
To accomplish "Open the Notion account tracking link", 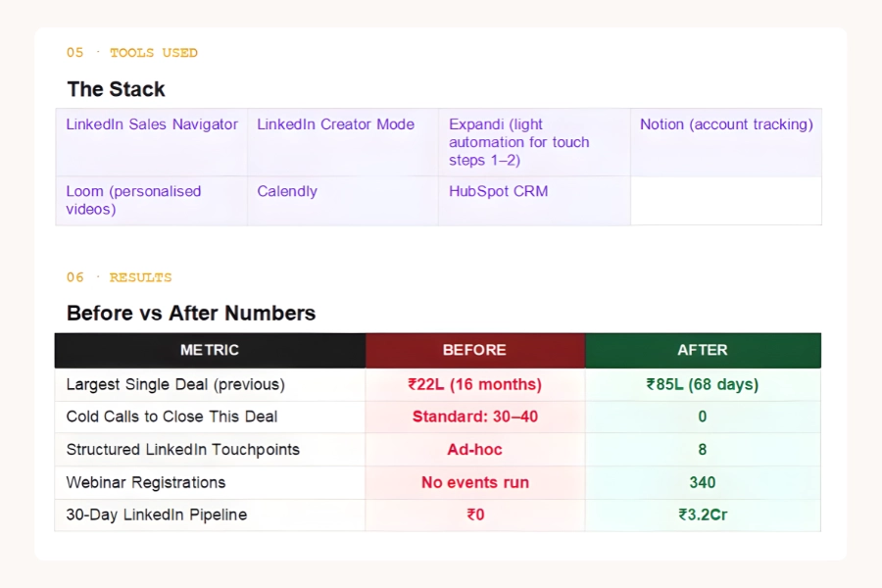I will (724, 124).
